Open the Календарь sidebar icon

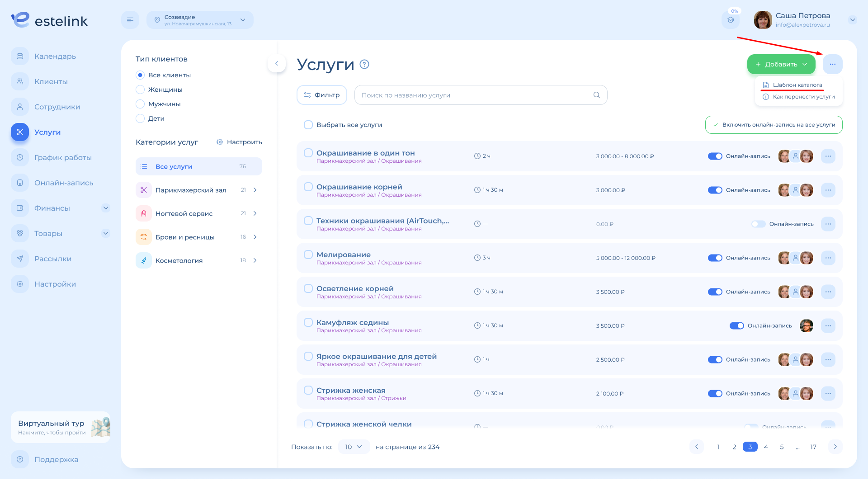pyautogui.click(x=20, y=56)
